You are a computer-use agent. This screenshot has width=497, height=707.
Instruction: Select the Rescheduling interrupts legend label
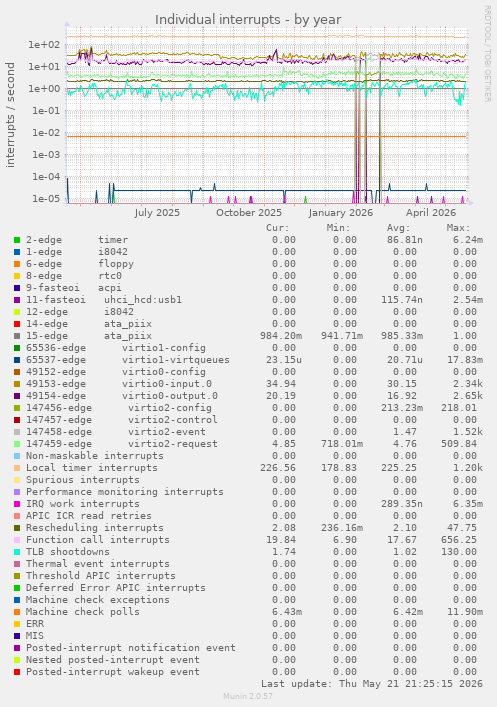click(x=95, y=528)
